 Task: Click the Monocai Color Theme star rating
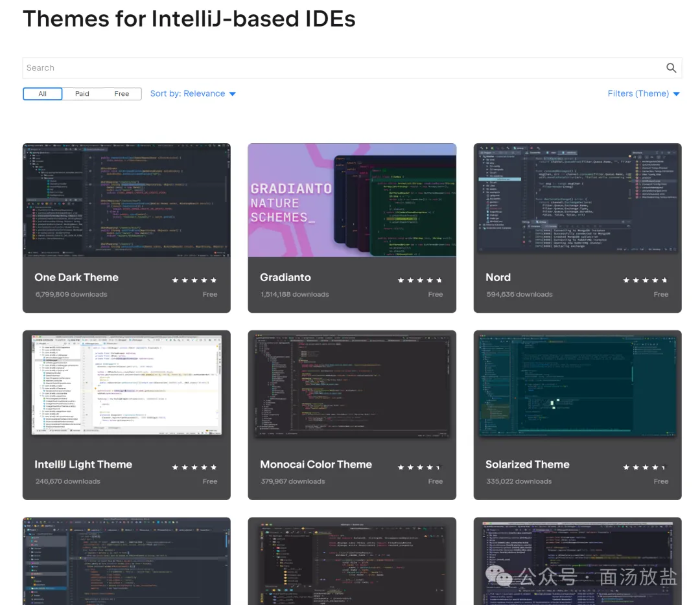419,467
